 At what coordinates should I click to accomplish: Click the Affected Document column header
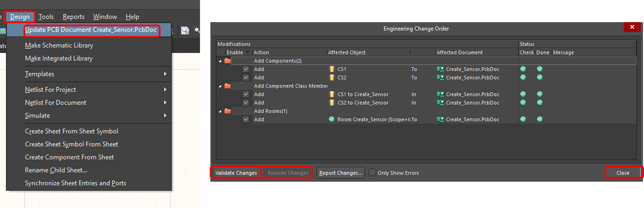pos(459,53)
